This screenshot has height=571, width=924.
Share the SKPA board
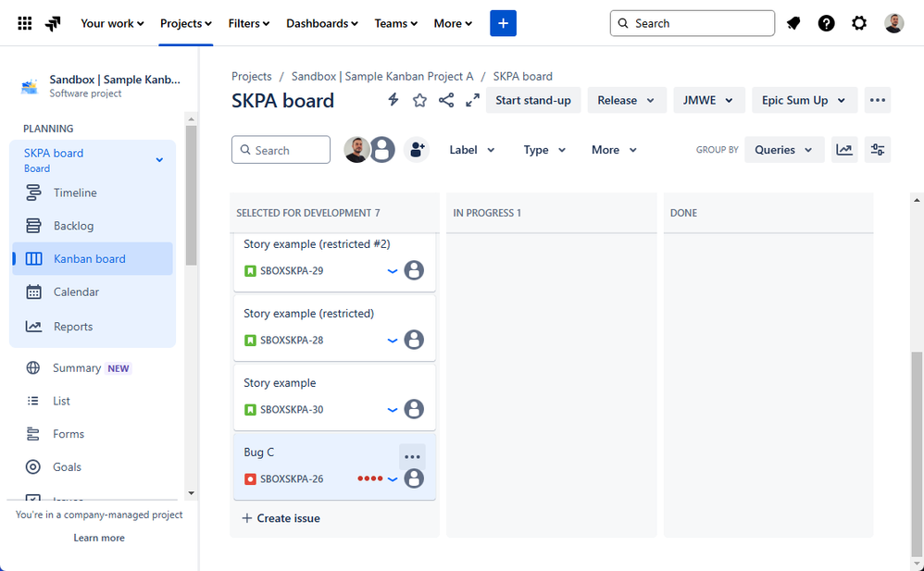pyautogui.click(x=446, y=100)
